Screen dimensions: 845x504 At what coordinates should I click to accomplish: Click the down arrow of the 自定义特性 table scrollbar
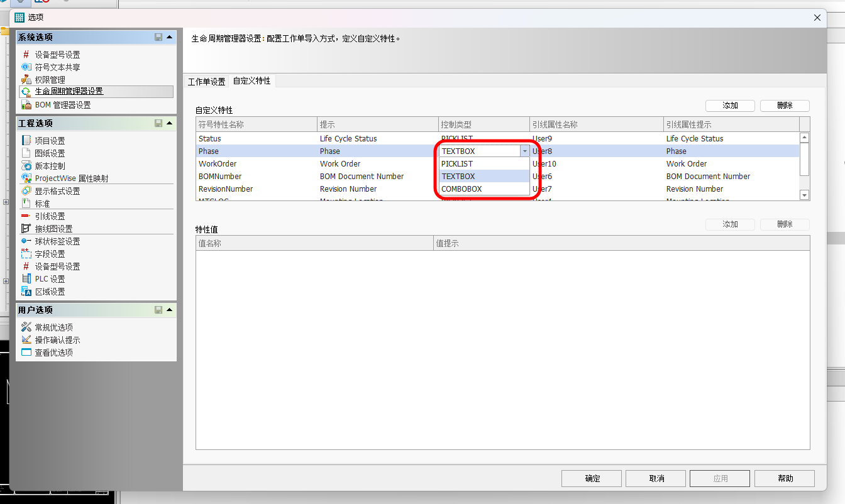click(x=804, y=195)
